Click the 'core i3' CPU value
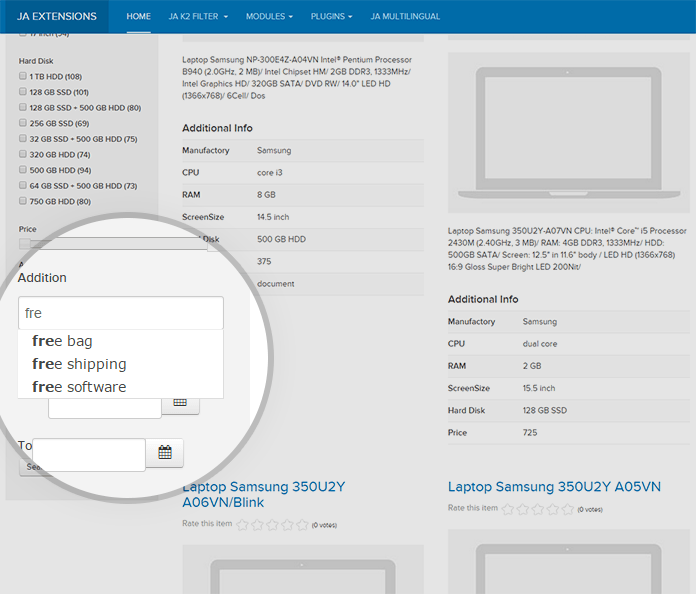This screenshot has height=594, width=696. click(x=269, y=173)
